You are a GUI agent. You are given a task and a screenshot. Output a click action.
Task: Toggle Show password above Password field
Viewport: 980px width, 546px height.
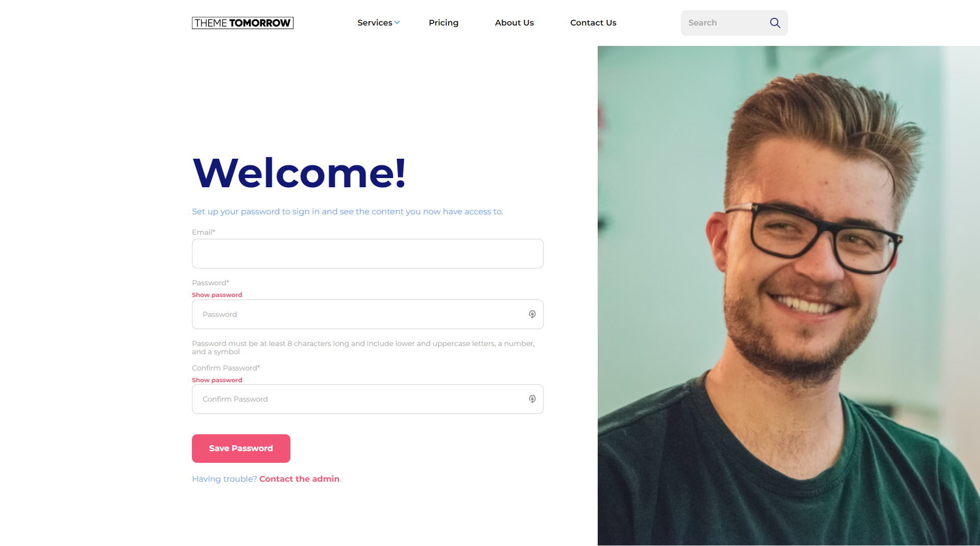[217, 295]
